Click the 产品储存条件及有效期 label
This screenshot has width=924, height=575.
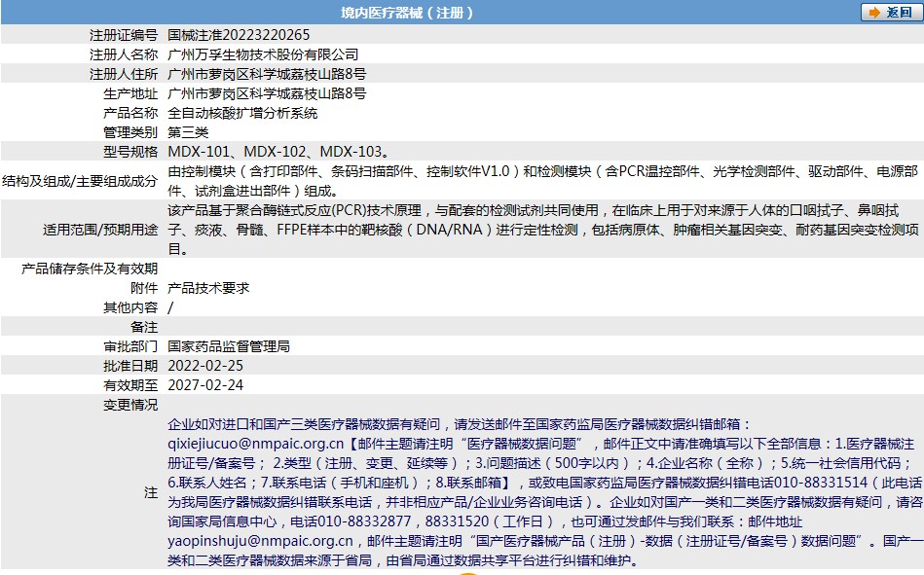pos(90,269)
